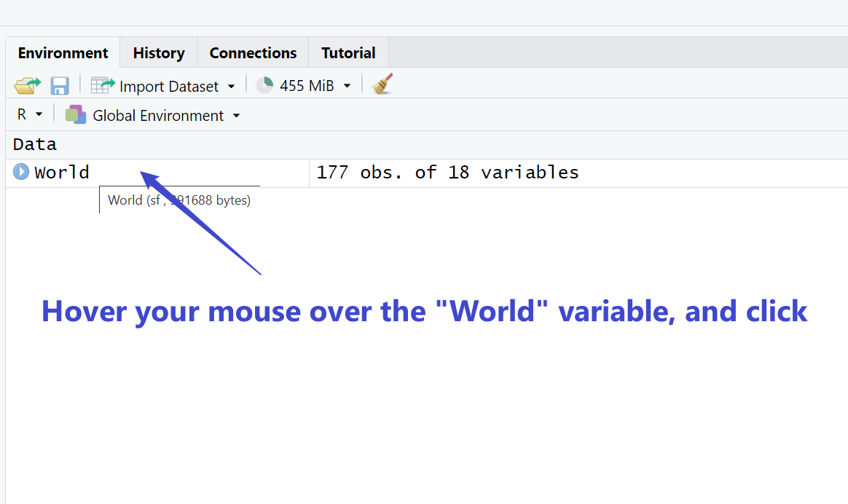Click the Global Environment colored squares icon
The width and height of the screenshot is (848, 504).
(x=75, y=115)
